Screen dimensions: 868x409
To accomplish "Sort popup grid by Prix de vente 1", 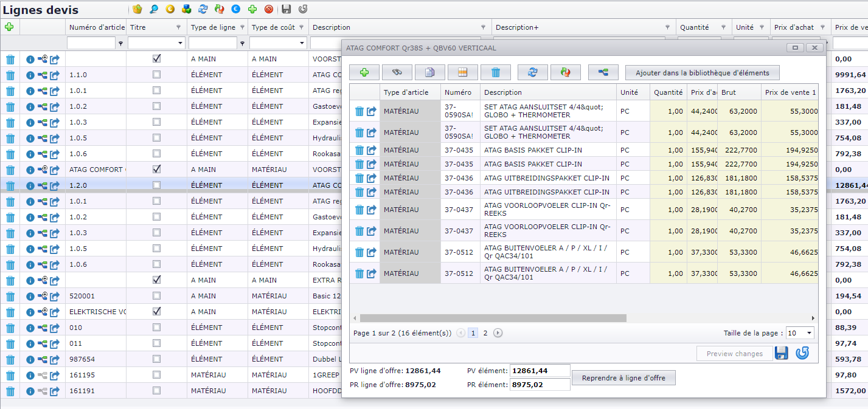I will click(x=791, y=92).
